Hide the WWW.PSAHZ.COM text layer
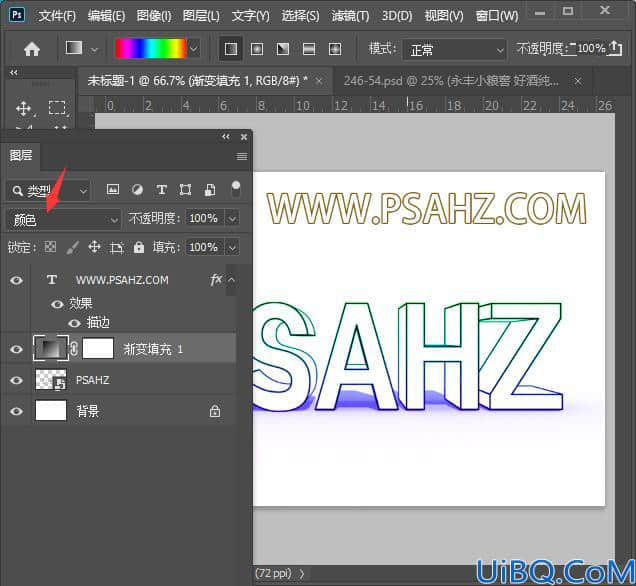The height and width of the screenshot is (586, 636). [16, 280]
